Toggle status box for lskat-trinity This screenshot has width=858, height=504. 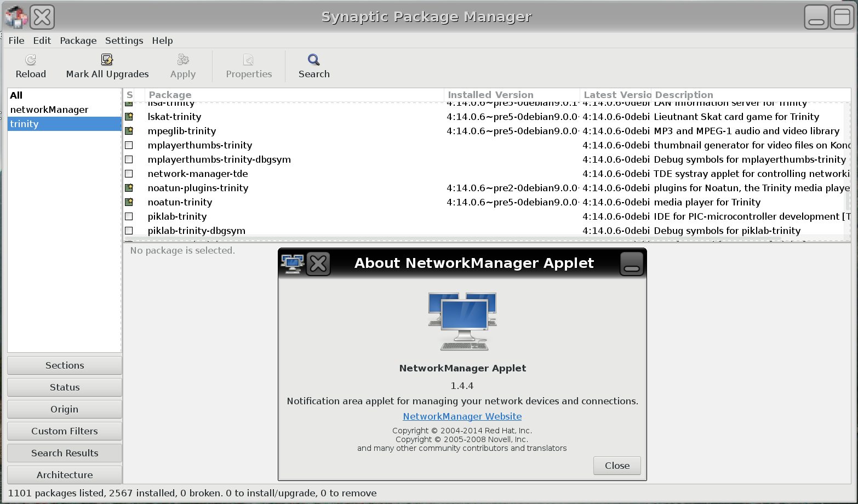tap(129, 117)
